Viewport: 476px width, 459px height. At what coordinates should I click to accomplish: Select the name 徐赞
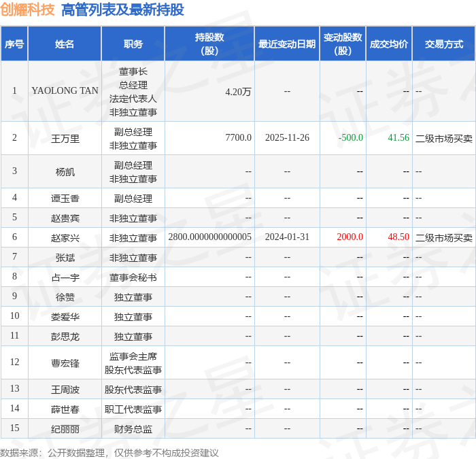65,297
